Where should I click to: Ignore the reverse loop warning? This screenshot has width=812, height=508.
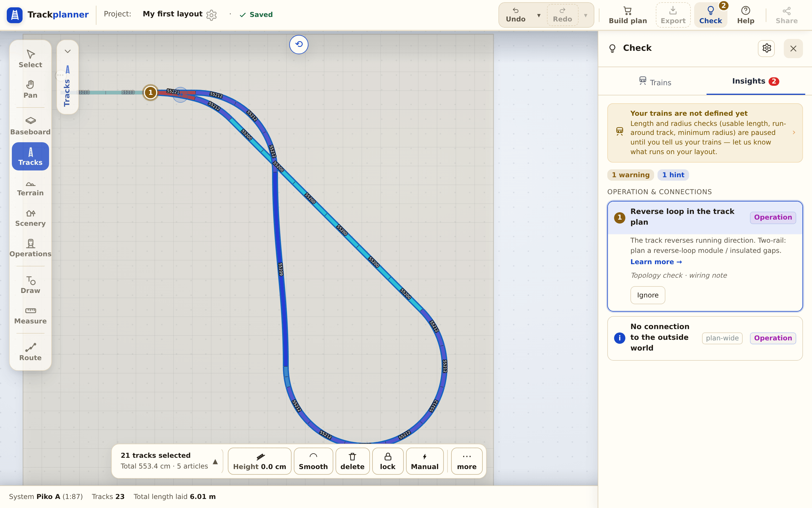pos(648,295)
